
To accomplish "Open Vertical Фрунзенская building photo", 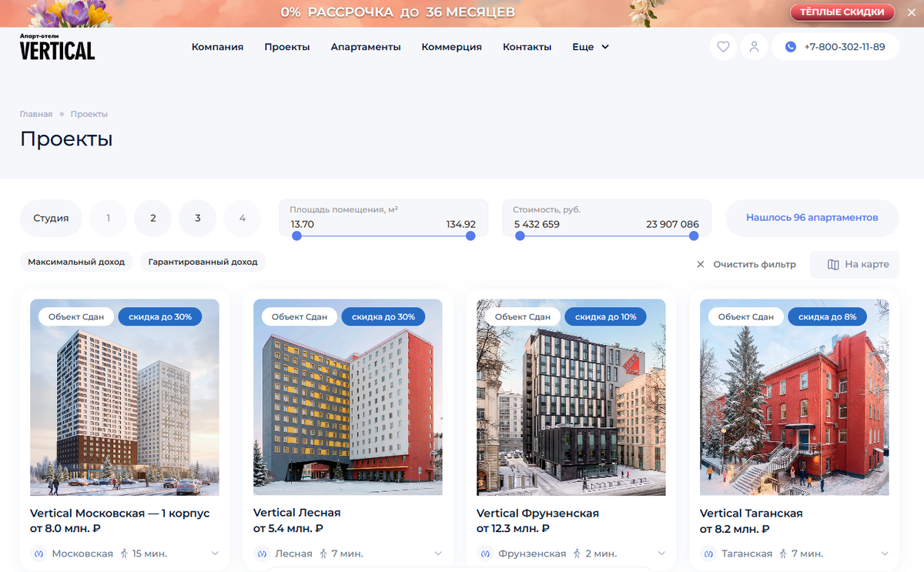I will coord(571,397).
